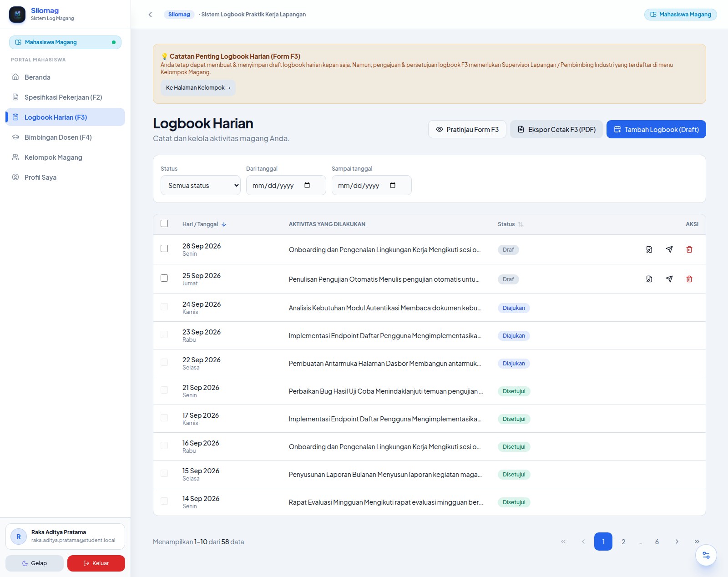Viewport: 728px width, 577px height.
Task: Open the Semua status dropdown
Action: click(x=201, y=185)
